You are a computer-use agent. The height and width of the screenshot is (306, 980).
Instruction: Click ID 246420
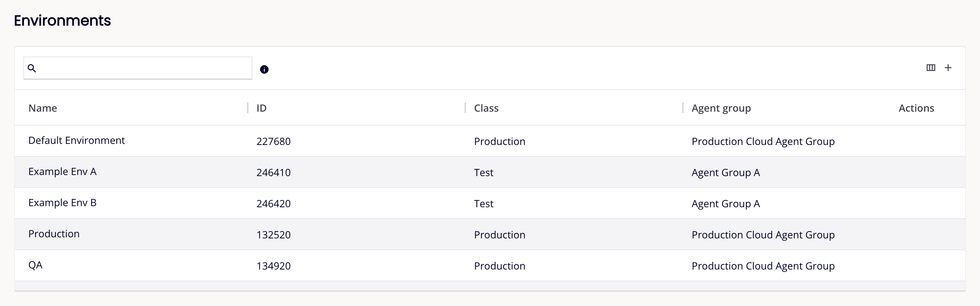pyautogui.click(x=273, y=204)
